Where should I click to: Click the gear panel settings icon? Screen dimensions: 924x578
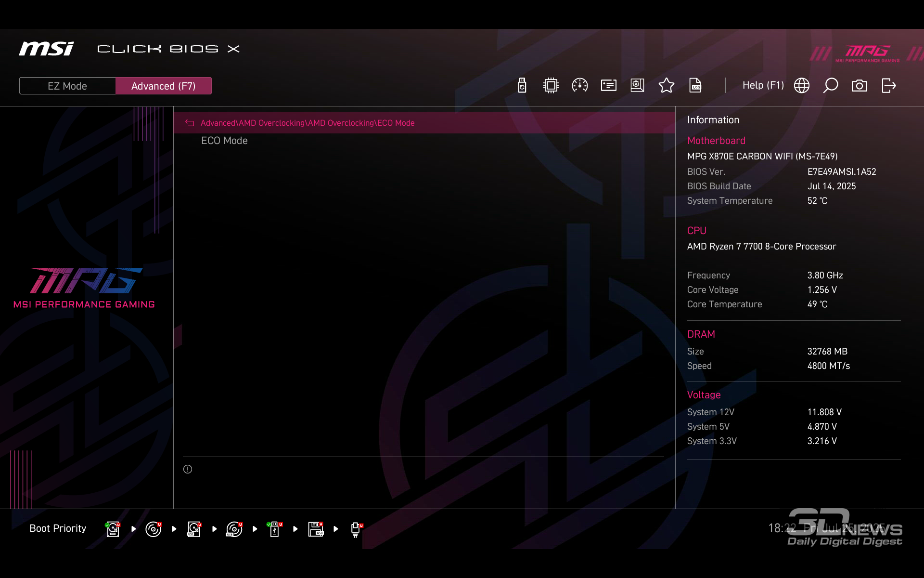point(637,86)
